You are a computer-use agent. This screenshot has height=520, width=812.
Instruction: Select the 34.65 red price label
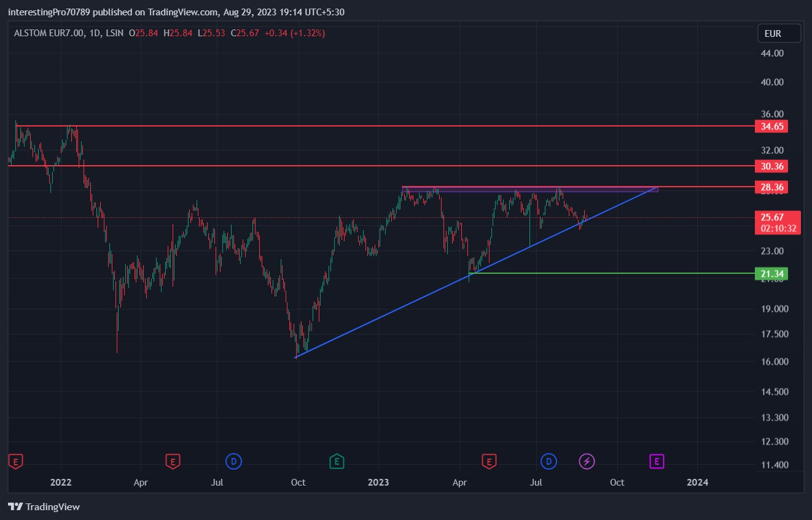pyautogui.click(x=771, y=126)
